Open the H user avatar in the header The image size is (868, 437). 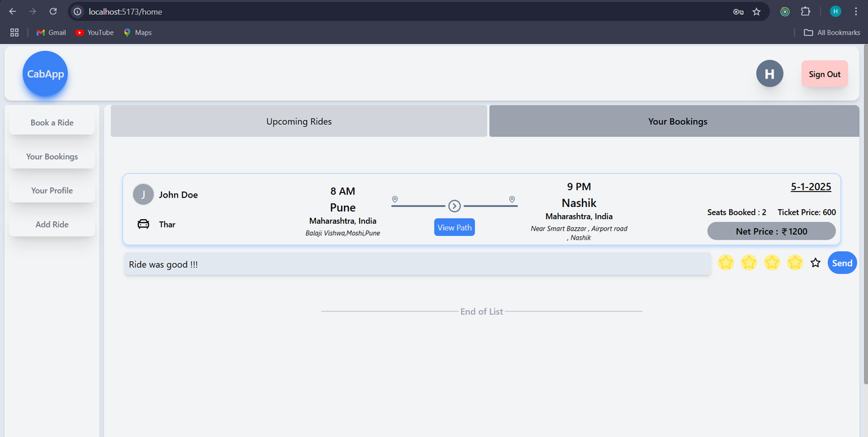tap(770, 74)
